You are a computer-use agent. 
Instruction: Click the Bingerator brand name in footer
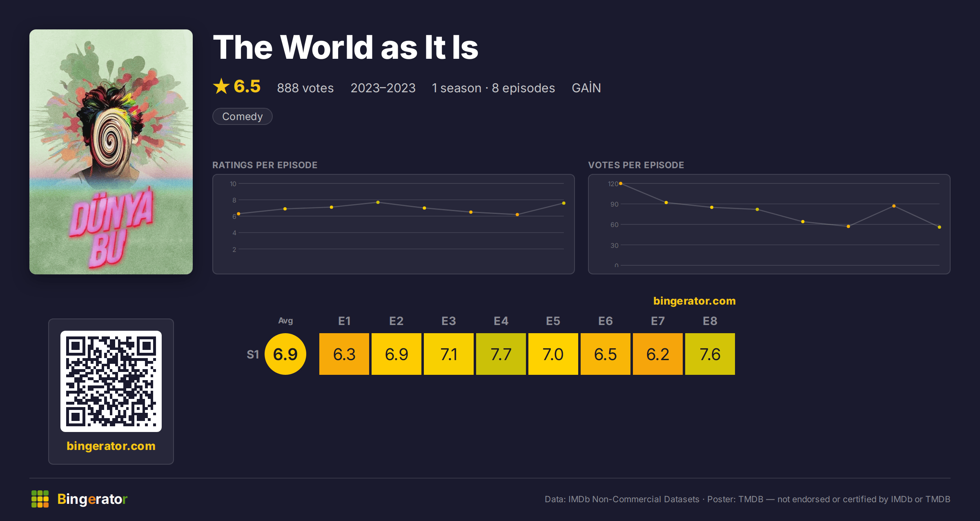coord(93,499)
